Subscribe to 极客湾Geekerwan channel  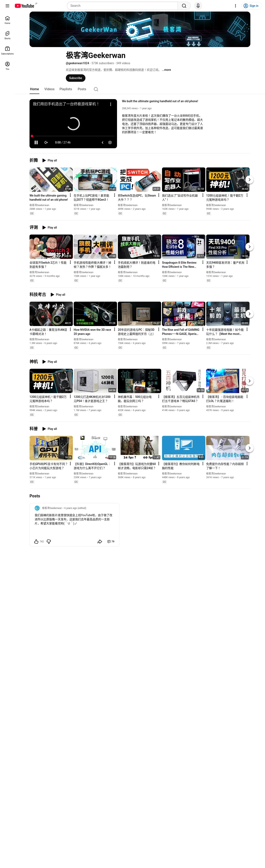coord(75,78)
